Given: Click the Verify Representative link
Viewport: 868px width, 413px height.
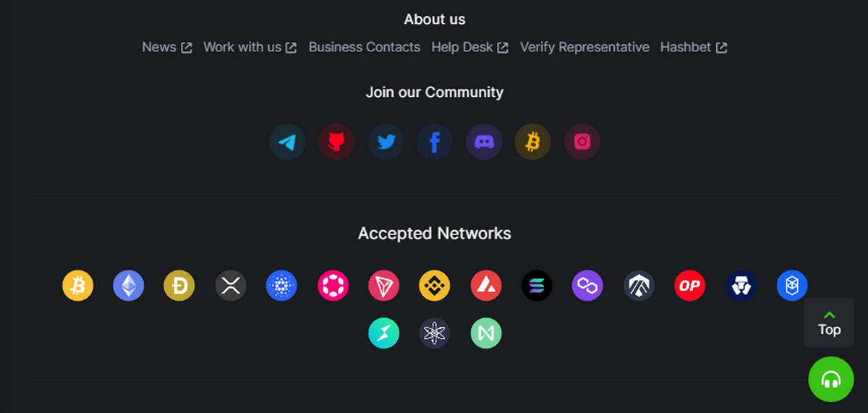Looking at the screenshot, I should [584, 47].
